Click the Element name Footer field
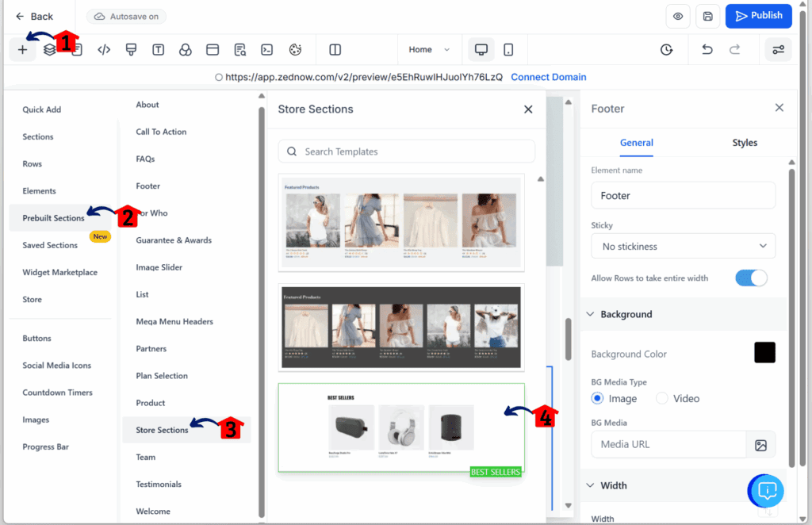 click(683, 195)
